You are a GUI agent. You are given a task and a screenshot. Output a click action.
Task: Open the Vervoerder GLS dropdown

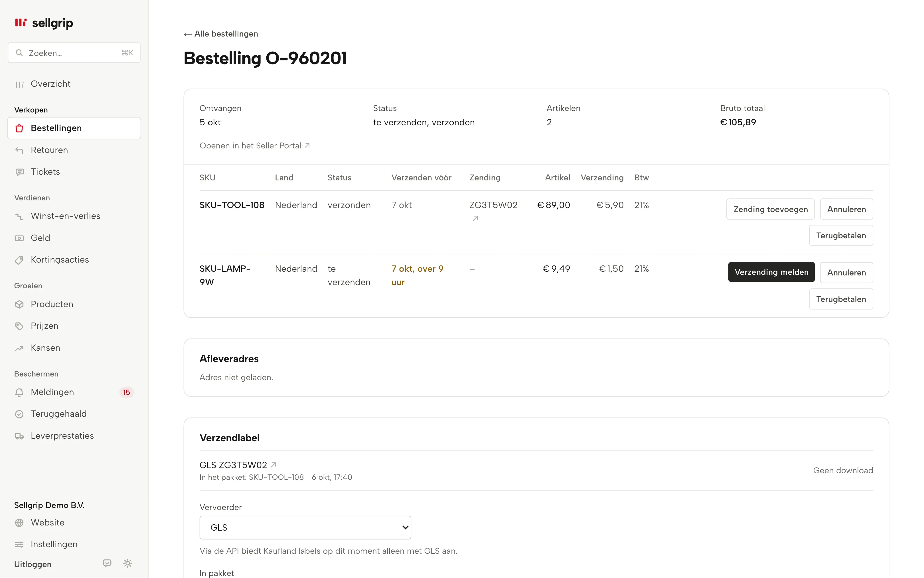305,527
